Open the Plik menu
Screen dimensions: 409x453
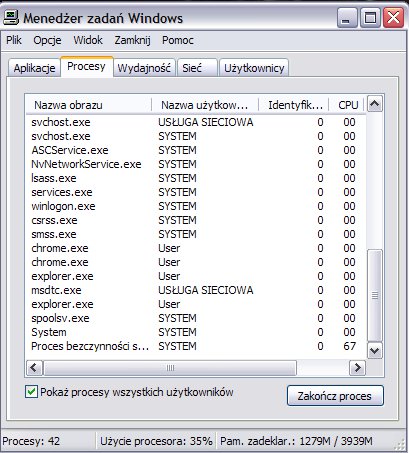pyautogui.click(x=14, y=40)
